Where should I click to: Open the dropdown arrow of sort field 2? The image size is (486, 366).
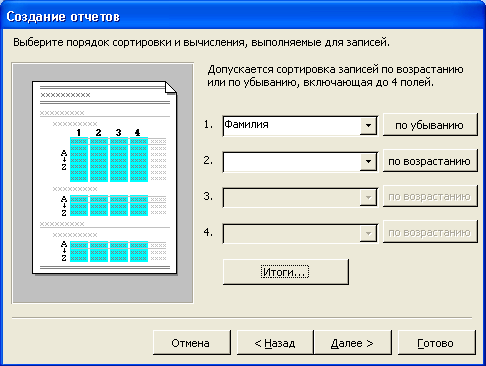[x=368, y=162]
